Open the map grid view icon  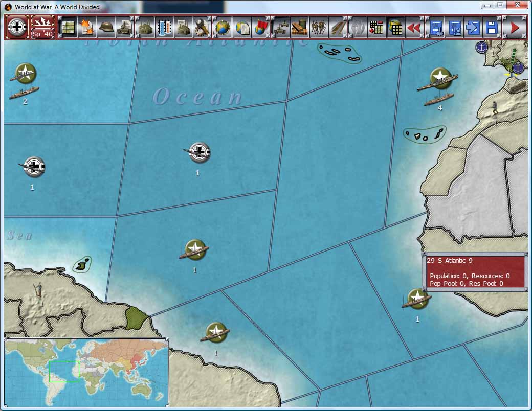coord(68,28)
